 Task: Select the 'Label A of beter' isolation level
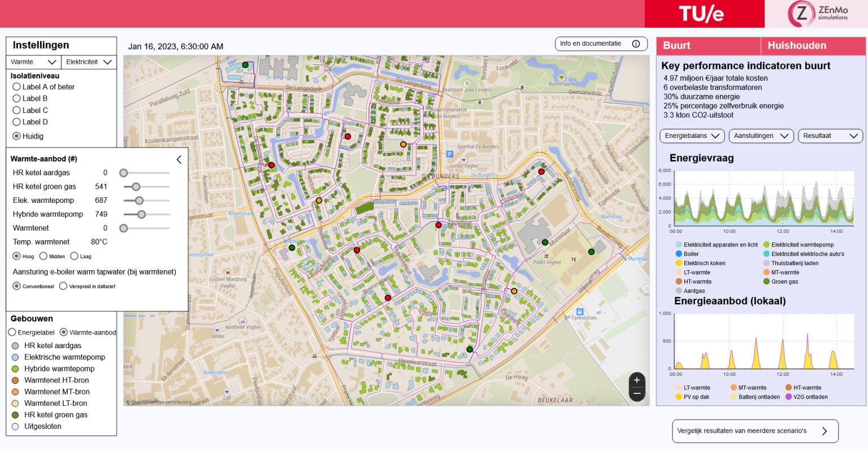coord(18,86)
